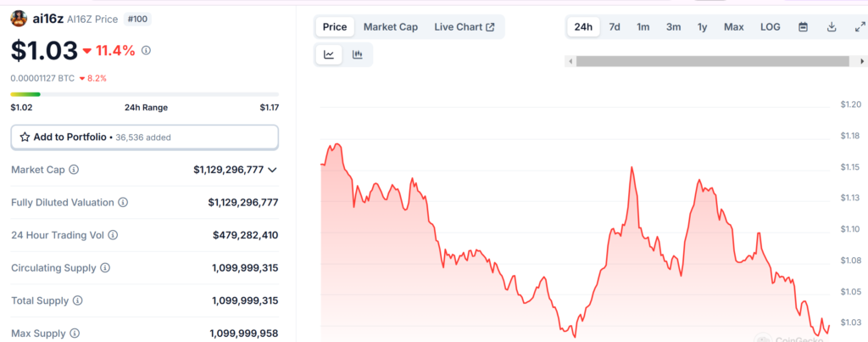Switch to the Market Cap tab
The height and width of the screenshot is (342, 868).
pos(390,27)
